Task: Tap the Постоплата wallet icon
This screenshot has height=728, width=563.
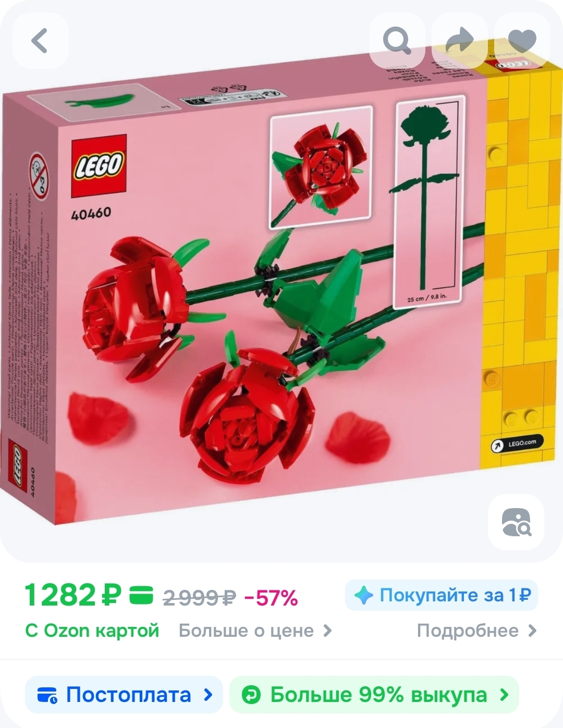Action: [x=47, y=695]
